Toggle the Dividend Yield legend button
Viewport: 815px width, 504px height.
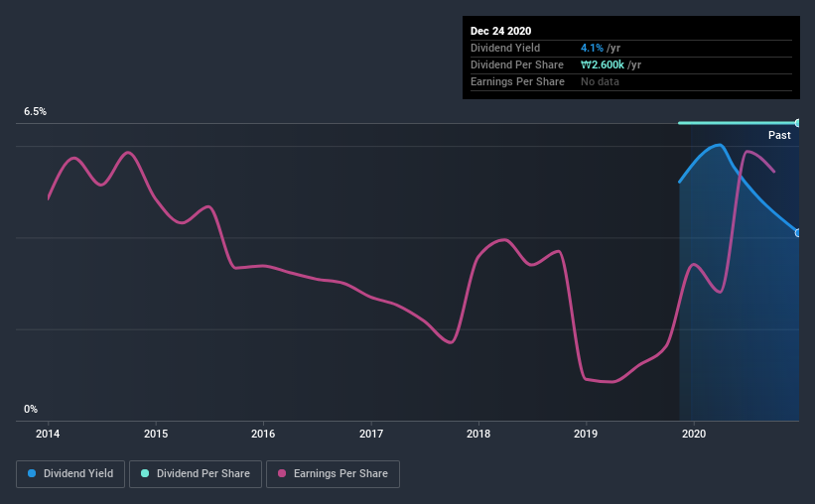70,474
